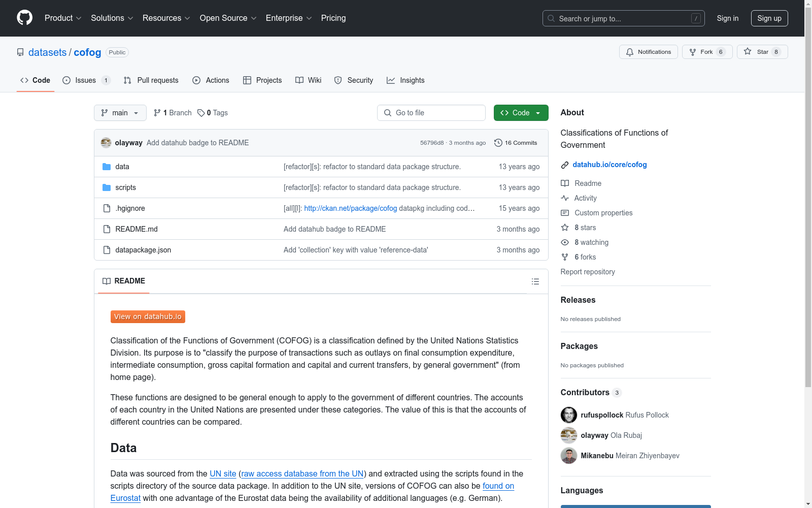Open the Pricing page

coord(333,18)
